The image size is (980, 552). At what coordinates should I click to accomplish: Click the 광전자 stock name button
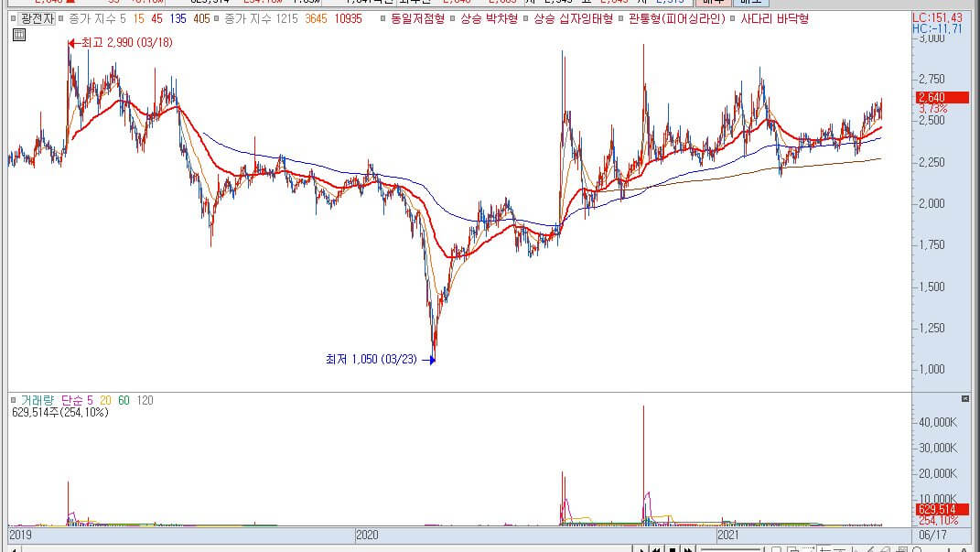[37, 18]
